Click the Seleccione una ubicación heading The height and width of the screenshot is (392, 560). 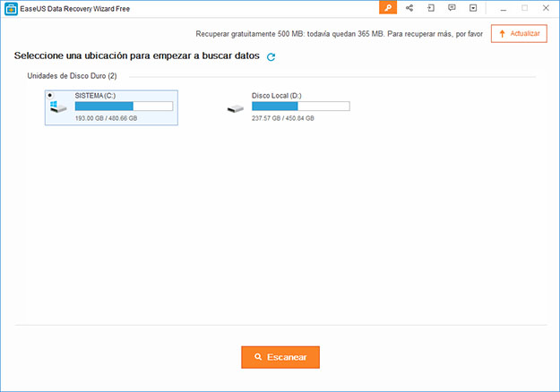[137, 56]
